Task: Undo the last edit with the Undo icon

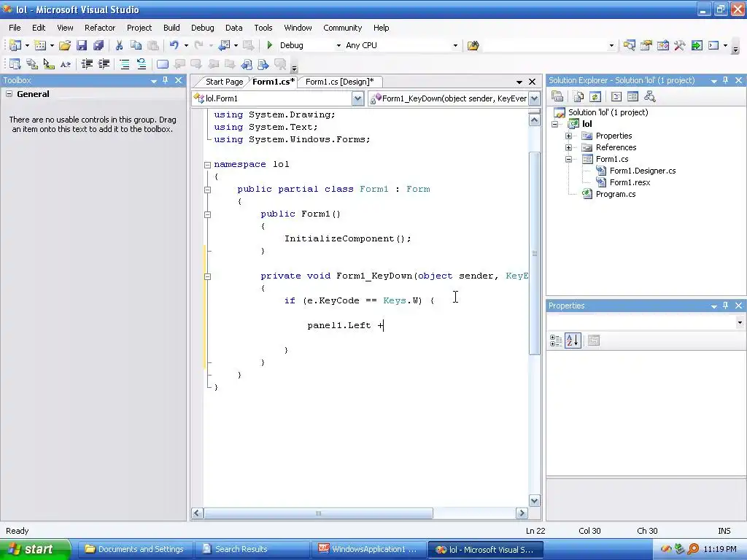Action: (x=174, y=45)
